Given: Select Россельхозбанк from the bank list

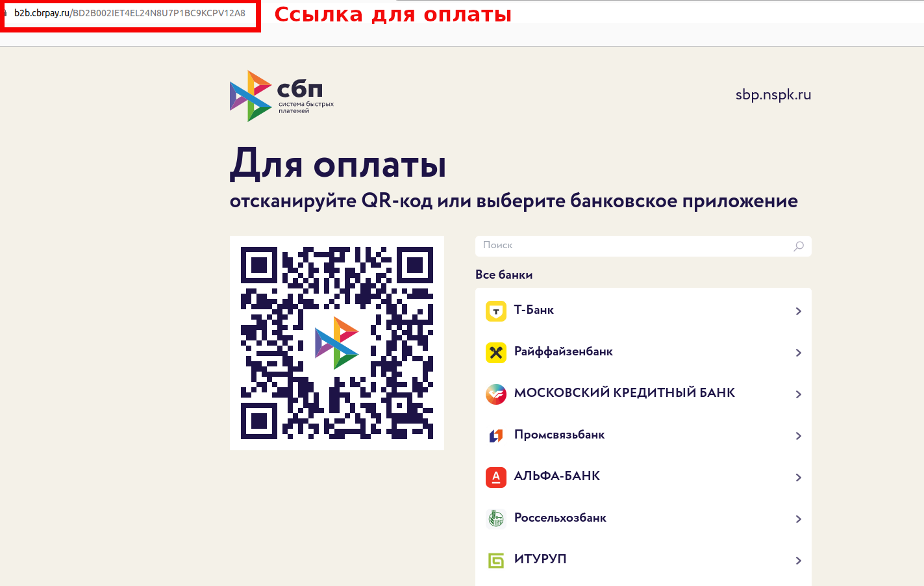Looking at the screenshot, I should tap(560, 518).
